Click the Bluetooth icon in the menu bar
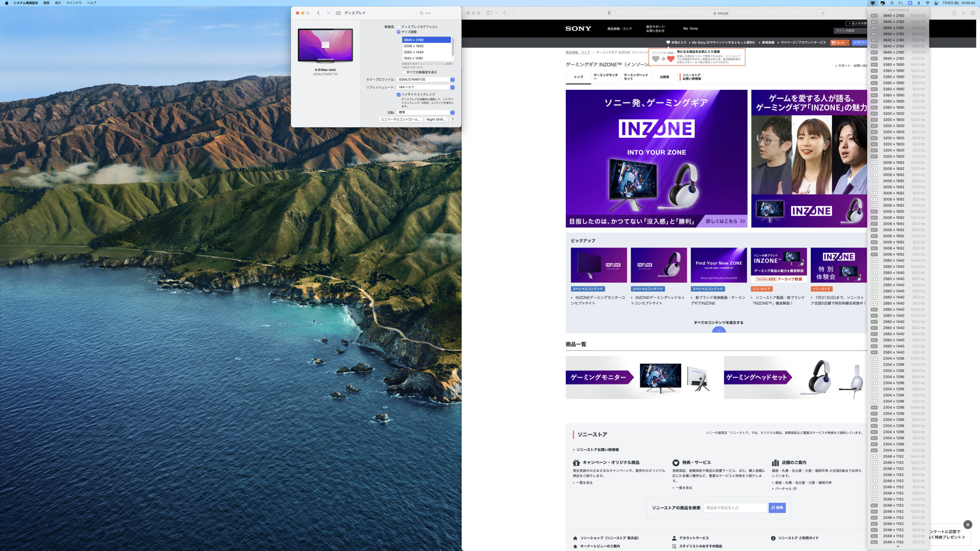 [x=918, y=3]
